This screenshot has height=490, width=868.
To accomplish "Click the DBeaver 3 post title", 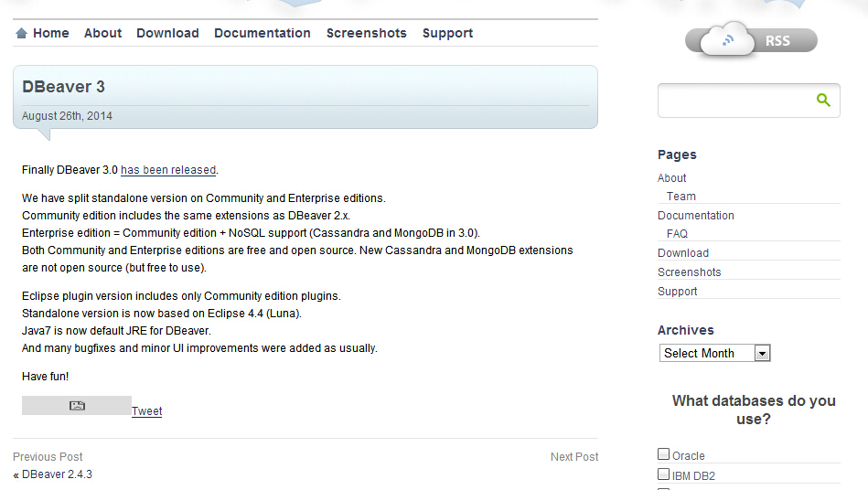I will tap(63, 87).
